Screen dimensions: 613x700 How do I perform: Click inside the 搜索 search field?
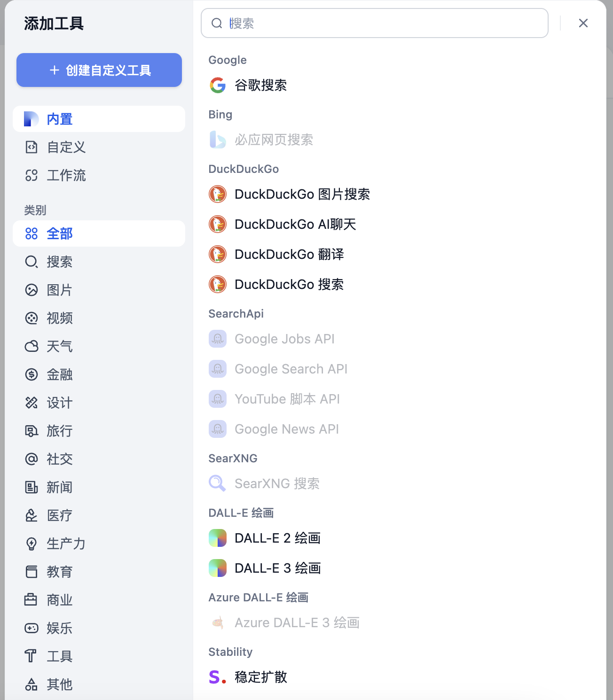point(374,23)
